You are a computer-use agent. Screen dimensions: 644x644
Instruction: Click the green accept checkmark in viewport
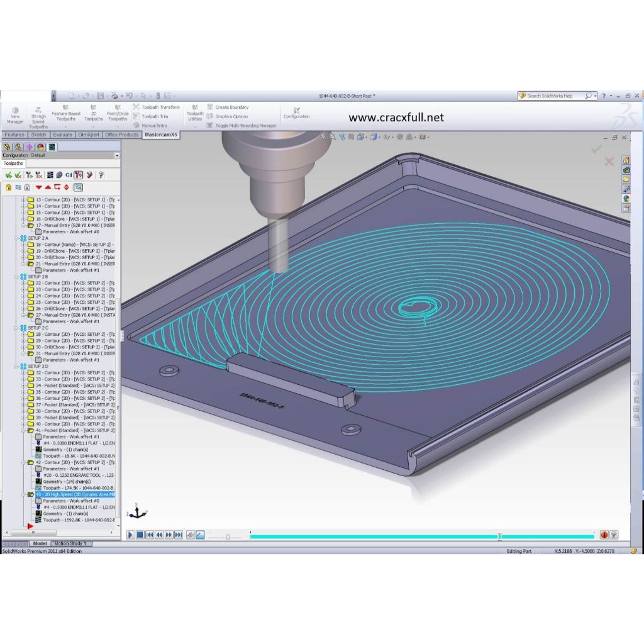click(x=596, y=149)
